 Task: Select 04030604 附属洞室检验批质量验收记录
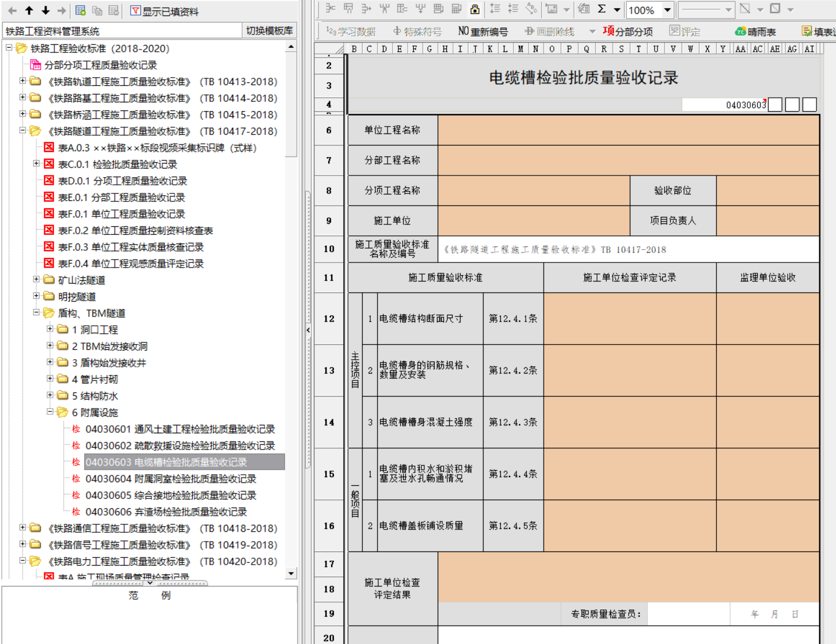[x=171, y=478]
